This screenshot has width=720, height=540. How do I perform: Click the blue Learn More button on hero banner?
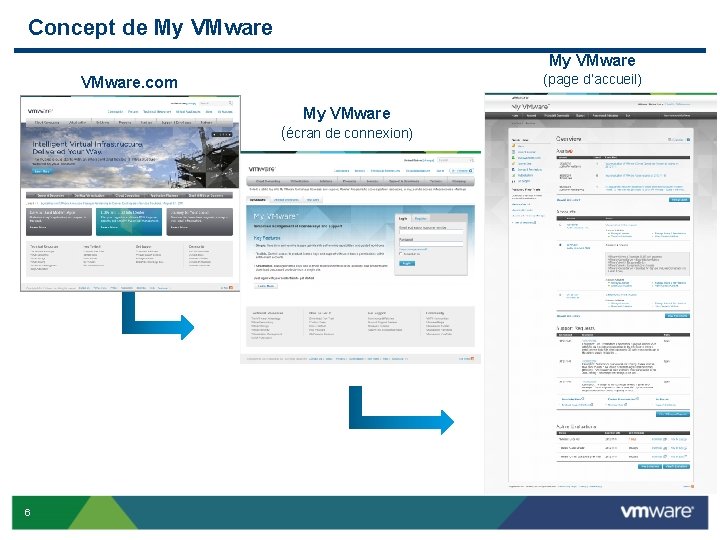[x=42, y=171]
